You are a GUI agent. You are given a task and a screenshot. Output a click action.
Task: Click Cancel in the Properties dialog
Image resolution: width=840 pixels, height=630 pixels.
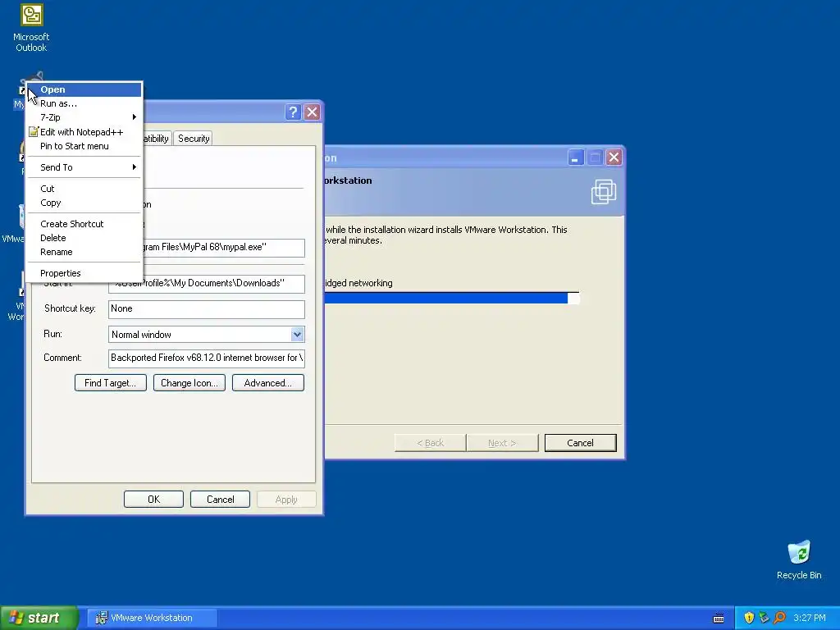point(220,500)
